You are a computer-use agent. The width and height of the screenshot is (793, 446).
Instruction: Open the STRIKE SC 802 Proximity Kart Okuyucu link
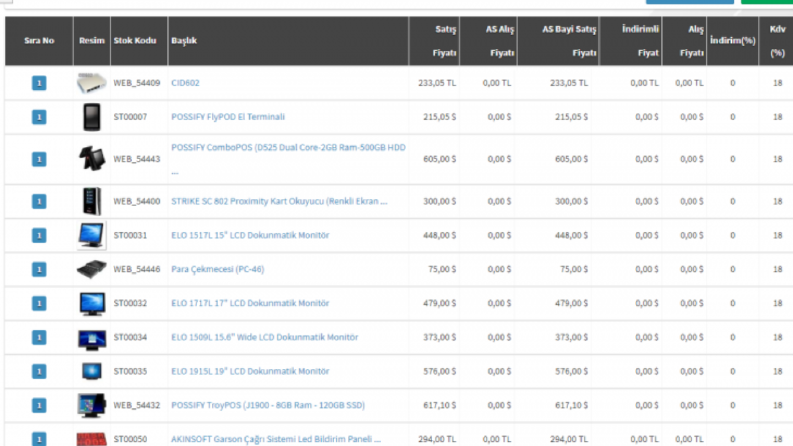click(x=279, y=201)
